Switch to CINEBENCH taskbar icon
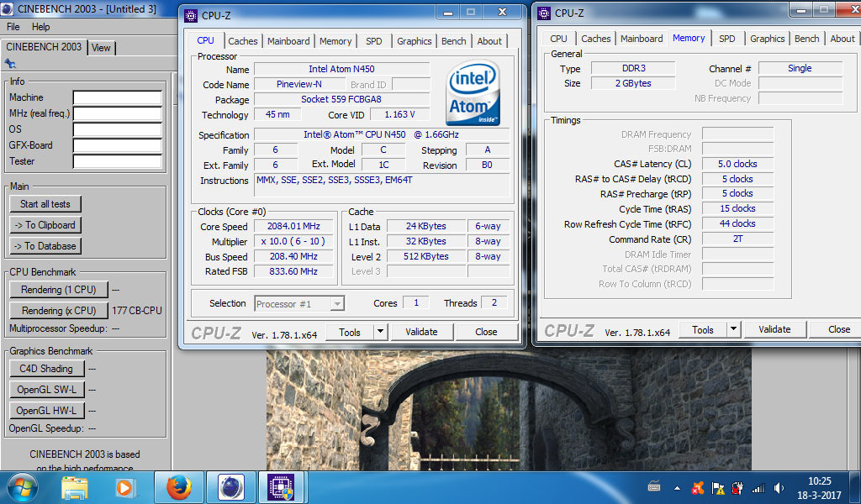Viewport: 861px width, 504px height. 231,487
